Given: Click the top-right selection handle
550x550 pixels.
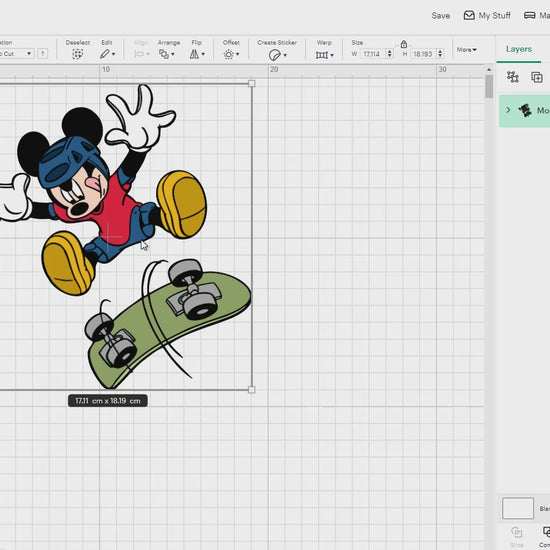Looking at the screenshot, I should [251, 83].
